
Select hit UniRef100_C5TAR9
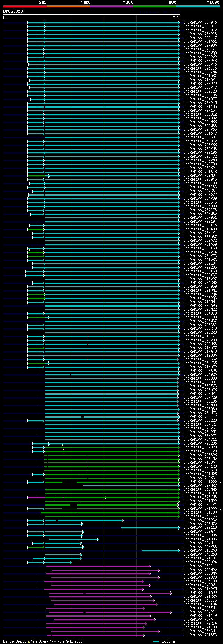[200, 593]
